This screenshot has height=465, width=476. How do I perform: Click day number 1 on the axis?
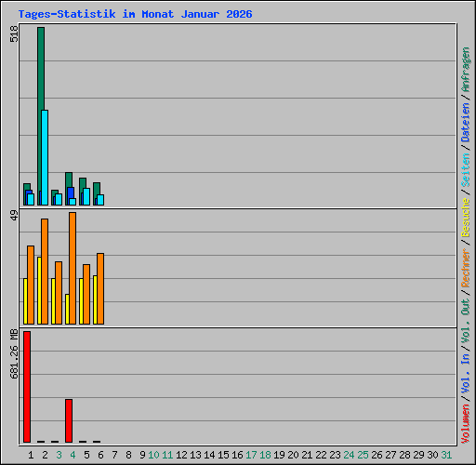pyautogui.click(x=31, y=455)
